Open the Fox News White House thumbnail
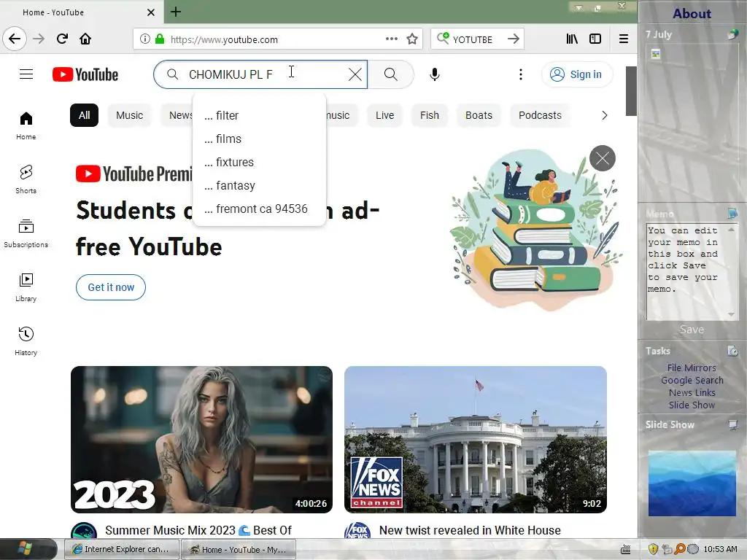 click(476, 439)
